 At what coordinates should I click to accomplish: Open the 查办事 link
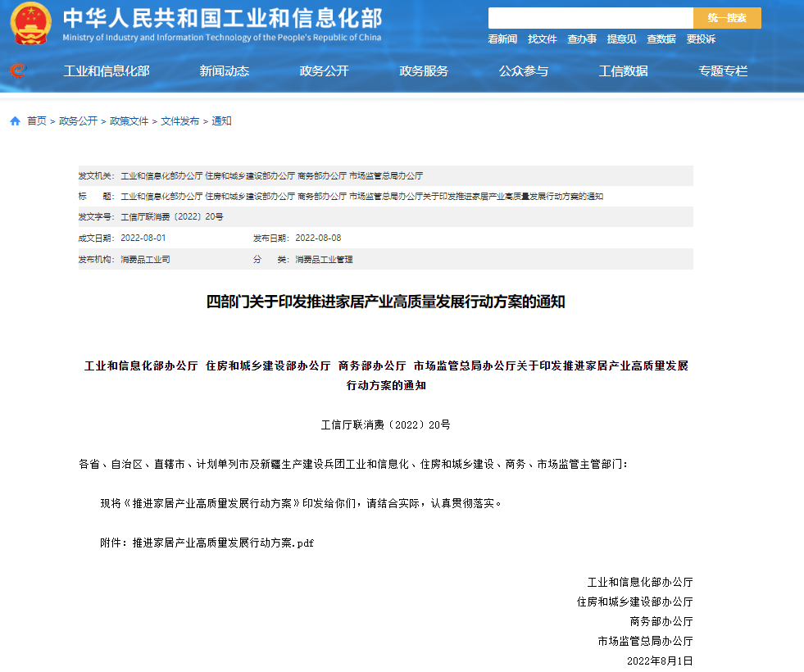tap(582, 39)
